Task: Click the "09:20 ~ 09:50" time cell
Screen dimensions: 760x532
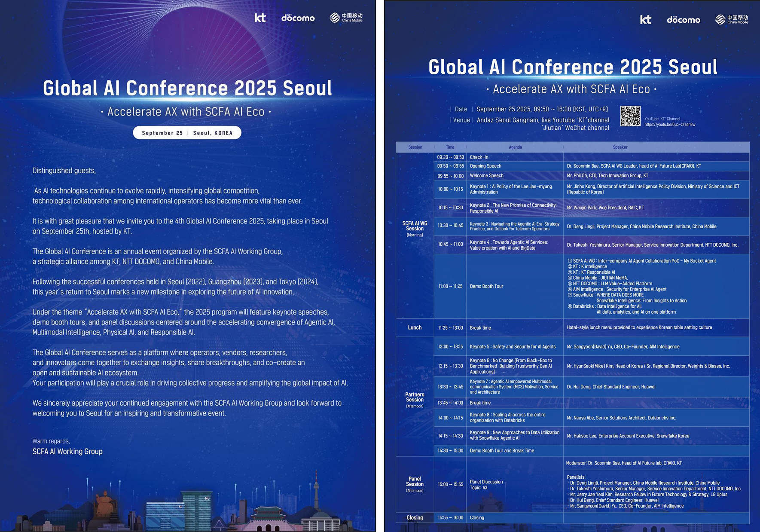Action: click(450, 157)
